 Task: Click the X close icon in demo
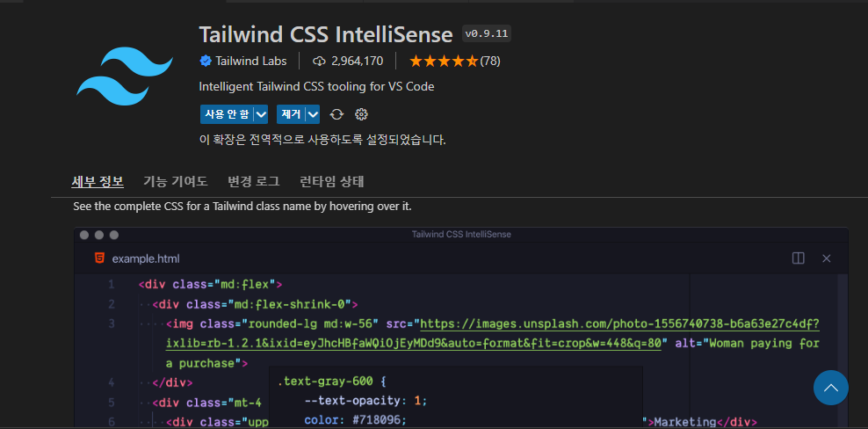pyautogui.click(x=827, y=258)
